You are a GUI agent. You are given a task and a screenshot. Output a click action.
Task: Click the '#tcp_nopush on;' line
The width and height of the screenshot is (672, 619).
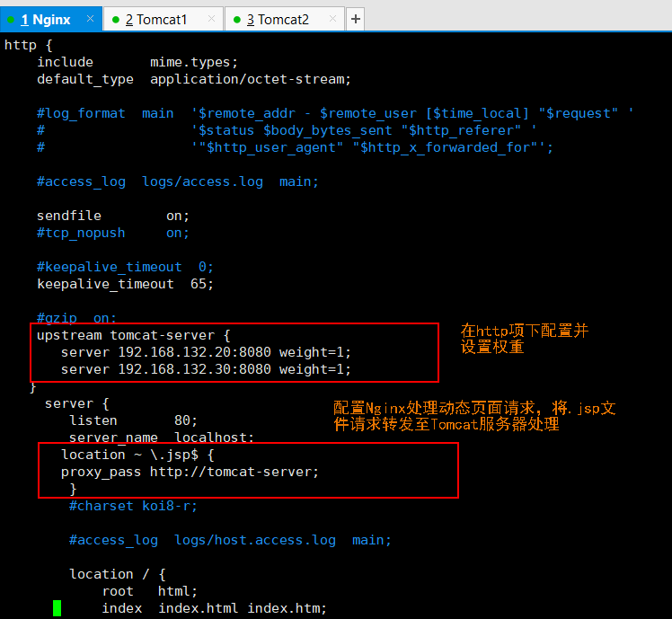(x=112, y=233)
